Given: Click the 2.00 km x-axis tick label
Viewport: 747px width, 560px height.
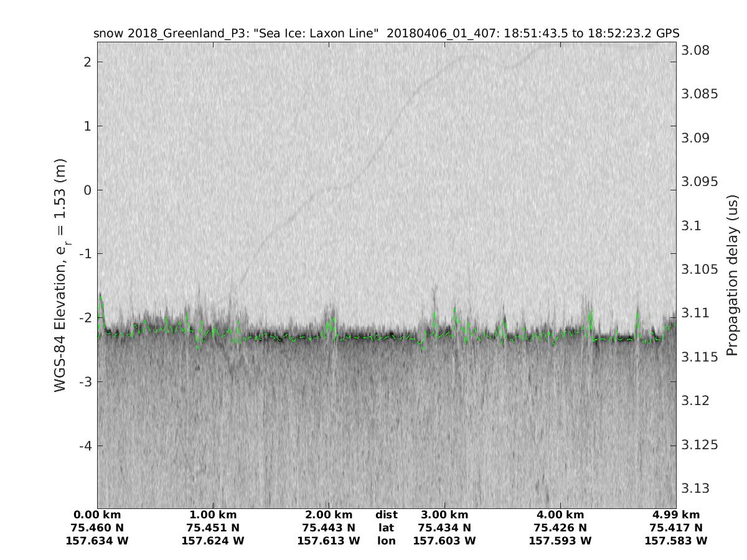Looking at the screenshot, I should coord(329,515).
